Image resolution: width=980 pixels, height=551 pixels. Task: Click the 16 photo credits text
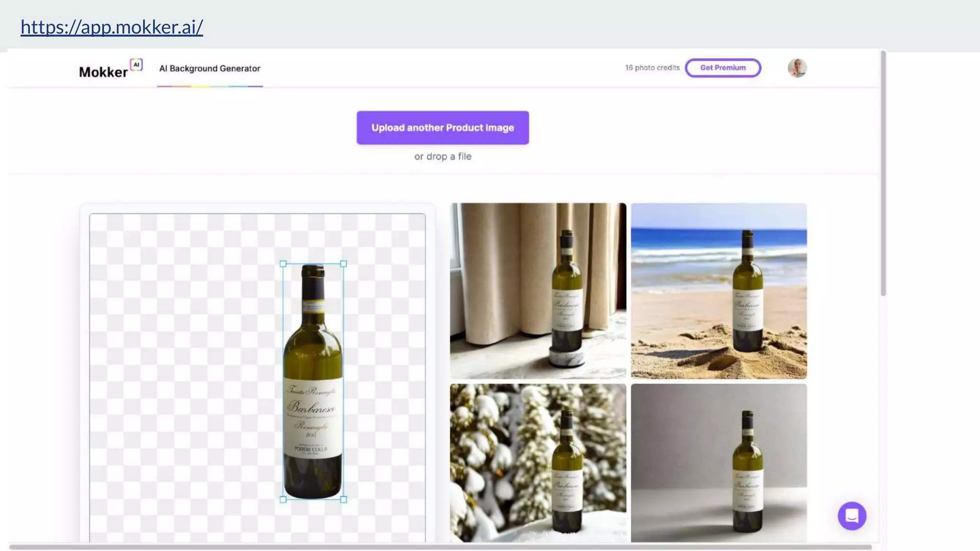click(x=652, y=68)
